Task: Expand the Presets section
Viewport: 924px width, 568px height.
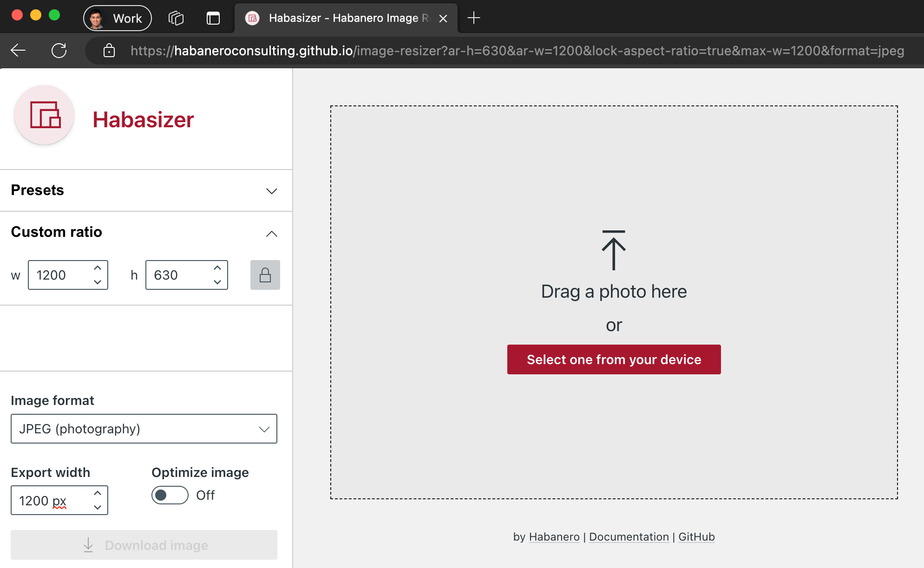Action: pos(271,191)
